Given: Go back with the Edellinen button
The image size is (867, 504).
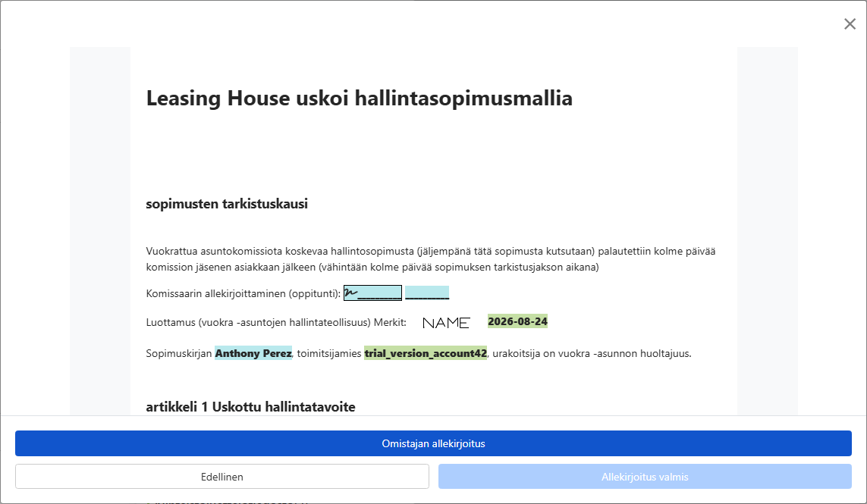Looking at the screenshot, I should [x=221, y=477].
